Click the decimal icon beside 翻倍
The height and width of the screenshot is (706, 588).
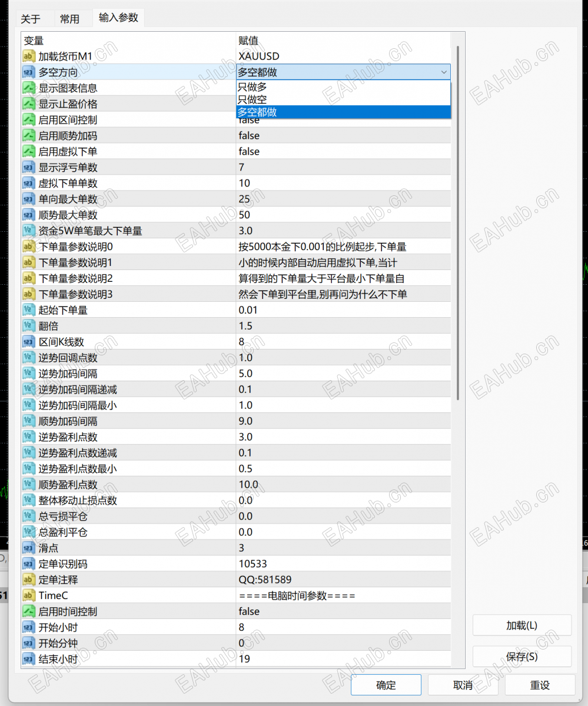point(29,326)
